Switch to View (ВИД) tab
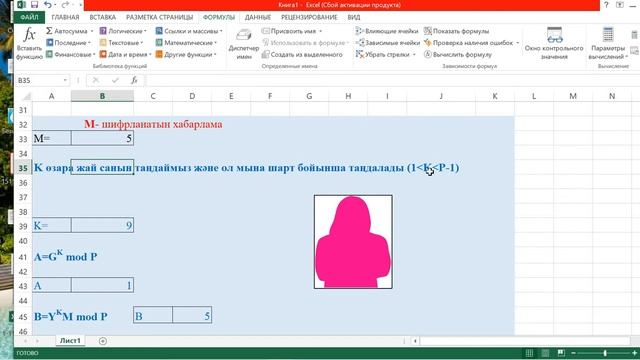This screenshot has width=640, height=360. [x=353, y=18]
